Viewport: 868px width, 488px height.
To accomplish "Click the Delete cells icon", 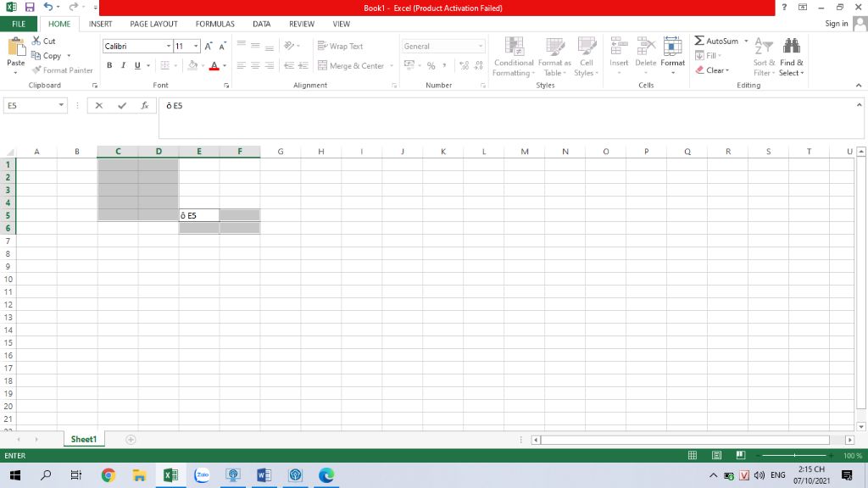I will [x=645, y=47].
